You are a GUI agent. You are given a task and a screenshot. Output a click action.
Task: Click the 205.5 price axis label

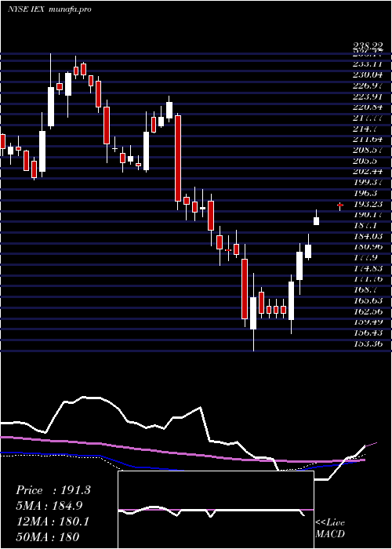click(365, 161)
